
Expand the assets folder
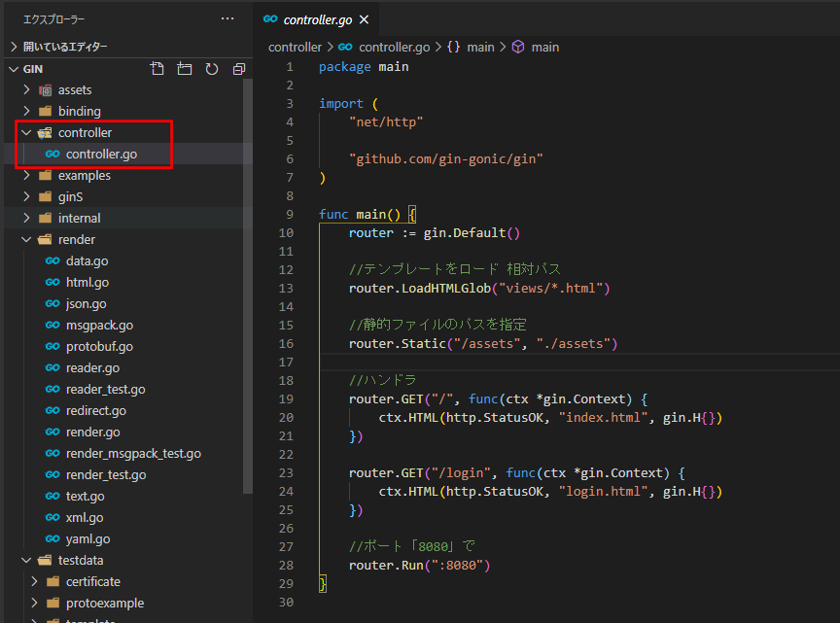pos(26,89)
